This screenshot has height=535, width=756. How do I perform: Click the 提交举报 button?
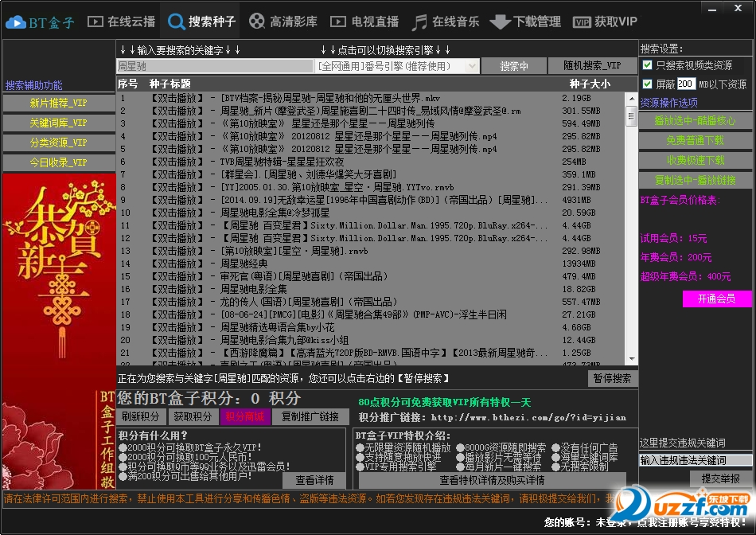click(x=721, y=478)
